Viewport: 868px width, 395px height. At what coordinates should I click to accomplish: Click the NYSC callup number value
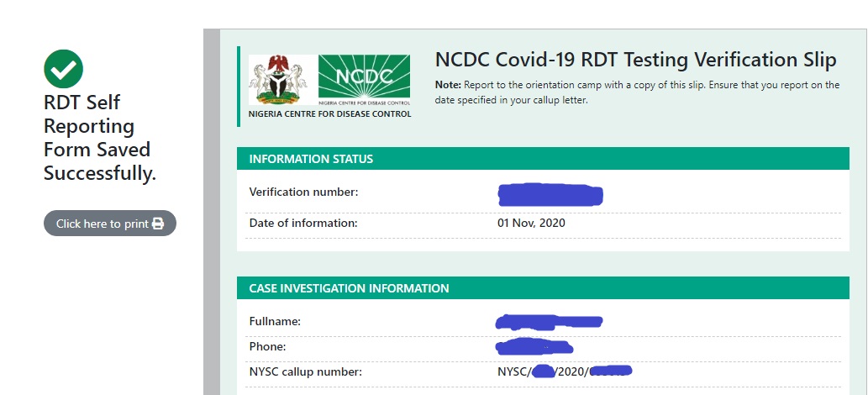tap(565, 371)
